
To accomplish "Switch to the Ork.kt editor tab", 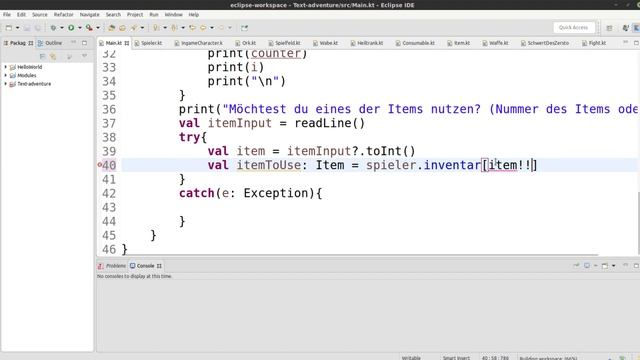I will coord(246,43).
